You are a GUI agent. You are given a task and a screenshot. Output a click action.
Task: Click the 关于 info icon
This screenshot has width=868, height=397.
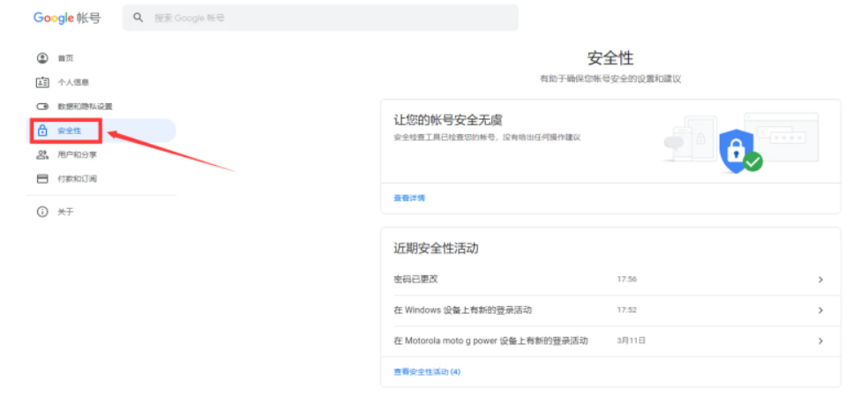42,212
